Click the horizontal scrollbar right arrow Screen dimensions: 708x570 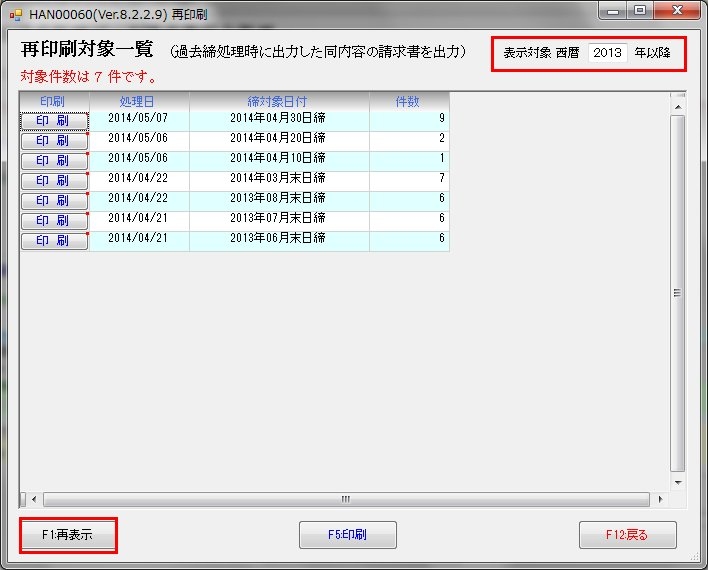(661, 500)
